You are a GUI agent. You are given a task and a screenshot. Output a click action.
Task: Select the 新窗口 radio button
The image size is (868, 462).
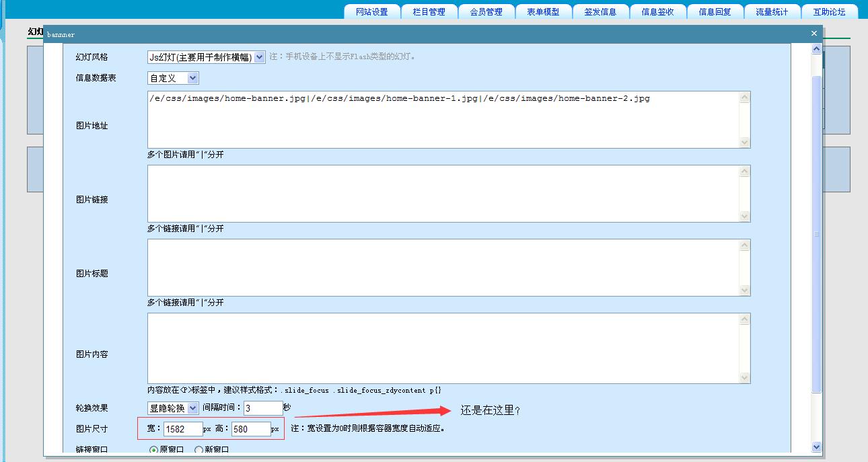point(198,450)
